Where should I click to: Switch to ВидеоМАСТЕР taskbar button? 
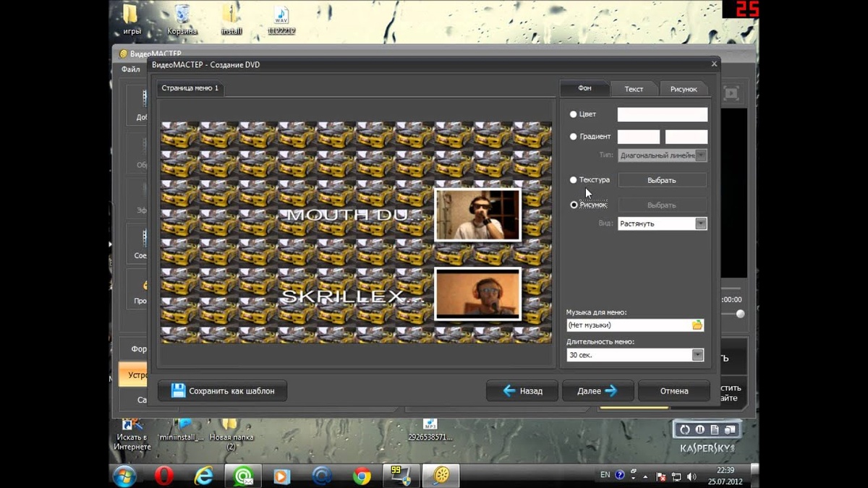(x=441, y=476)
